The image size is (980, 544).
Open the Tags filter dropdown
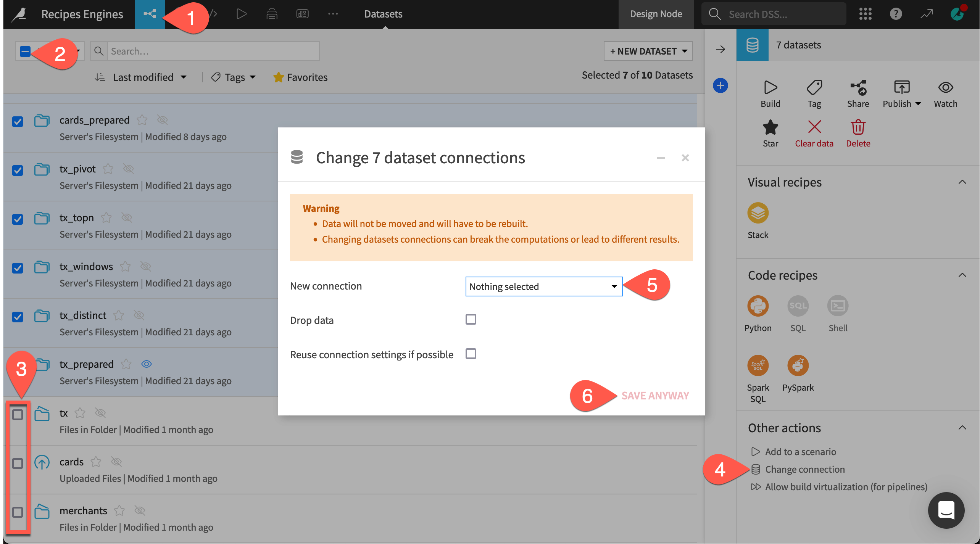234,77
